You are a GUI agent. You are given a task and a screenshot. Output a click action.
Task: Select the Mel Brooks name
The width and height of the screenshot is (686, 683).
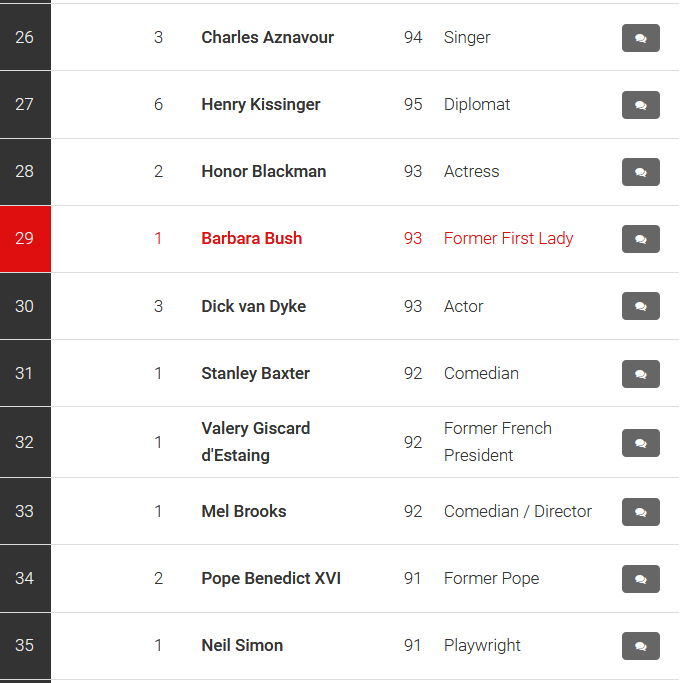[x=244, y=511]
